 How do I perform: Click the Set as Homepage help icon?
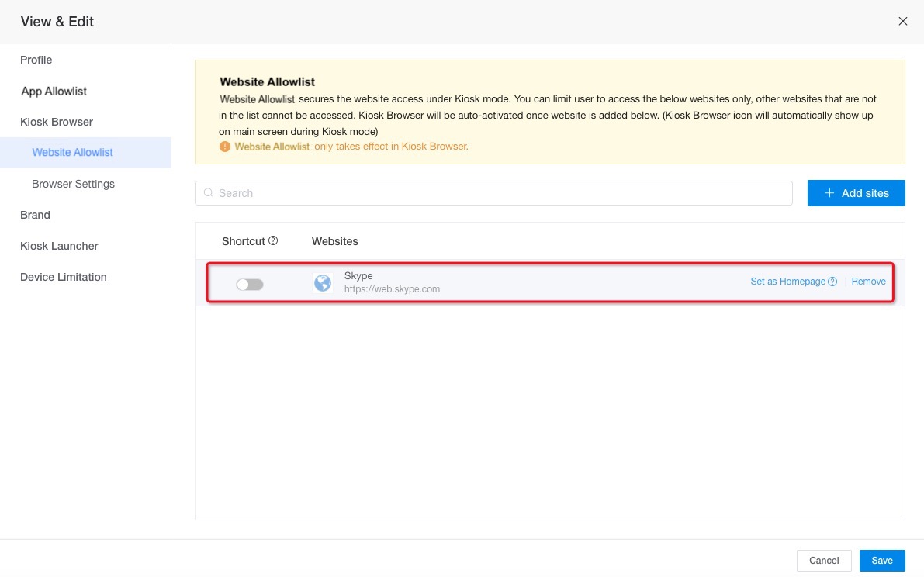point(832,282)
